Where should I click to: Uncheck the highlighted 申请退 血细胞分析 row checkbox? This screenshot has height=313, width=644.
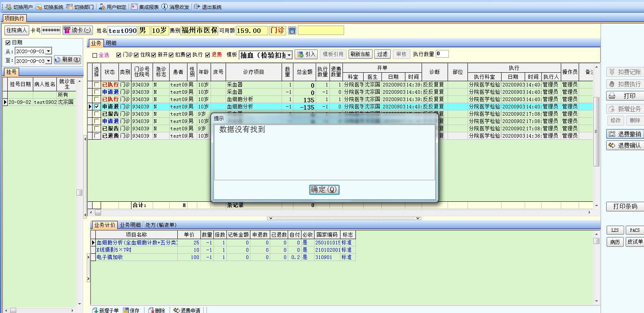[97, 107]
